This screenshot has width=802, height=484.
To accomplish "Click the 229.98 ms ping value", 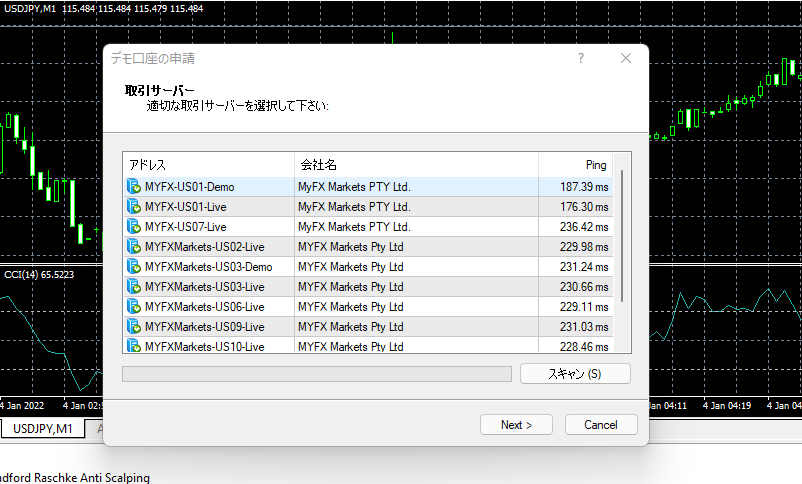I will tap(584, 247).
